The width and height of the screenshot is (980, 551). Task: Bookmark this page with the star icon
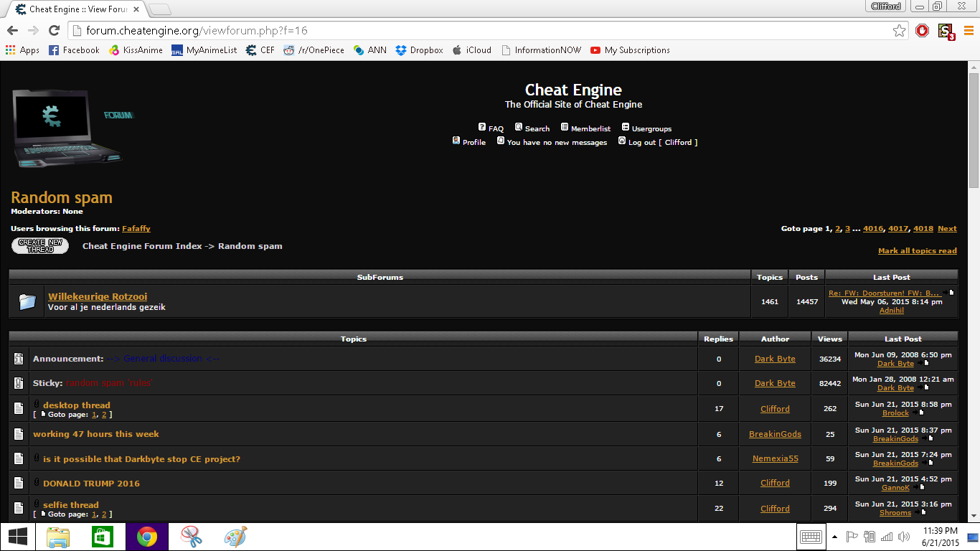899,30
